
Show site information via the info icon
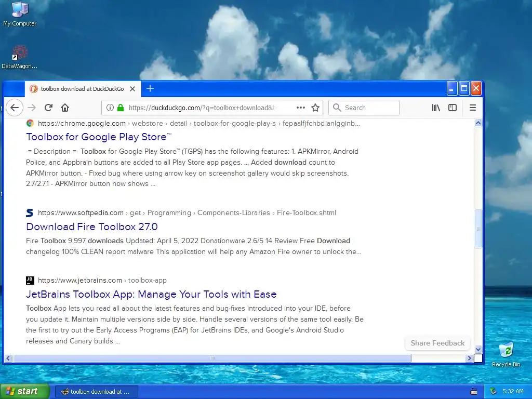(110, 108)
